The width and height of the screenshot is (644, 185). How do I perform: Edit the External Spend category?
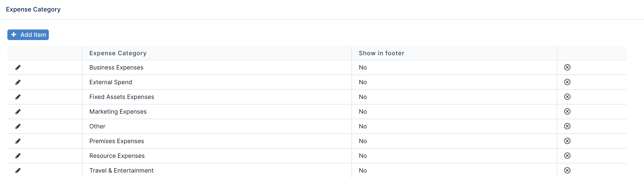click(x=18, y=82)
